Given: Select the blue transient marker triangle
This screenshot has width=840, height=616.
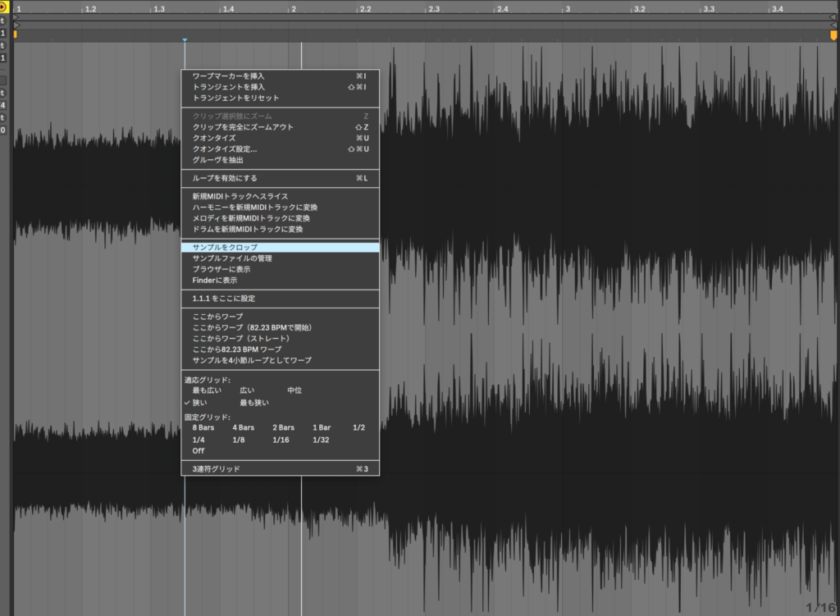Looking at the screenshot, I should pyautogui.click(x=185, y=40).
